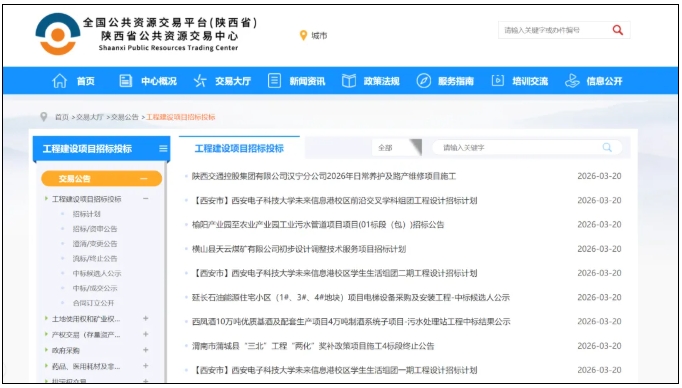The width and height of the screenshot is (682, 388).
Task: Open the 中心概况 navigation item
Action: click(x=159, y=81)
